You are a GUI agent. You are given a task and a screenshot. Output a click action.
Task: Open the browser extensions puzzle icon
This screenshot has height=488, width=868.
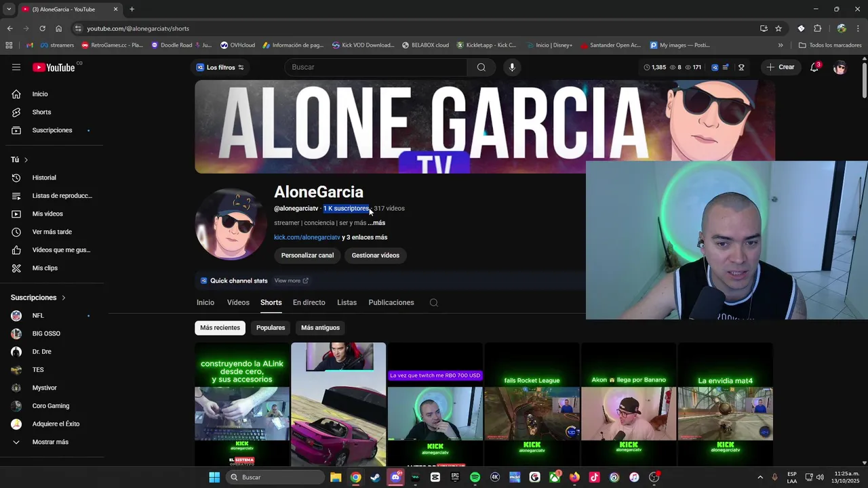(817, 28)
